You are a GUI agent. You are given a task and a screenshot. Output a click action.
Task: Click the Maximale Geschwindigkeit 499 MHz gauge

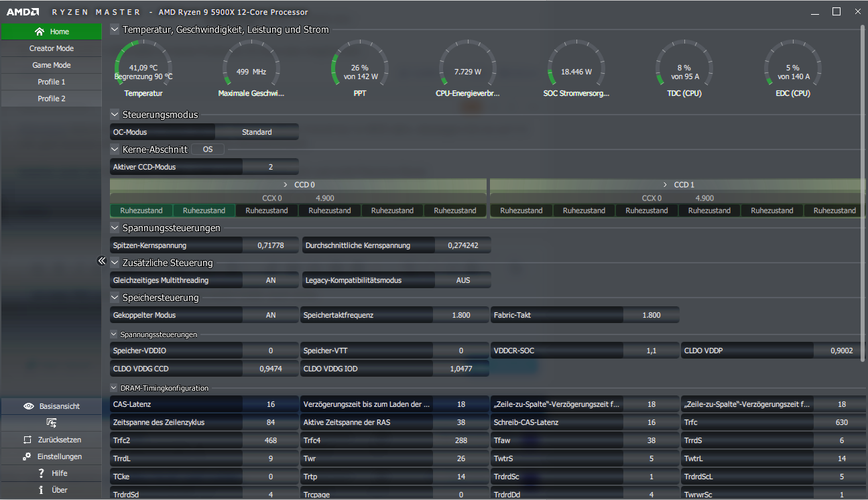(251, 69)
